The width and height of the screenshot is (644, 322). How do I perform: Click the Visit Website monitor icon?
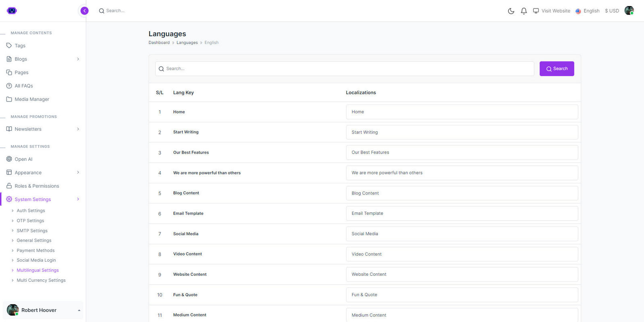pos(536,11)
